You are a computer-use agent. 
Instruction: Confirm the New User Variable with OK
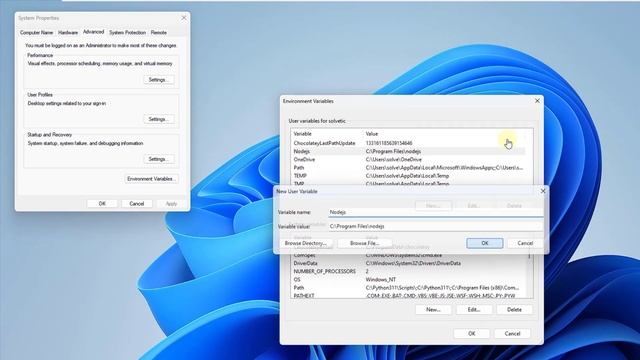(484, 243)
